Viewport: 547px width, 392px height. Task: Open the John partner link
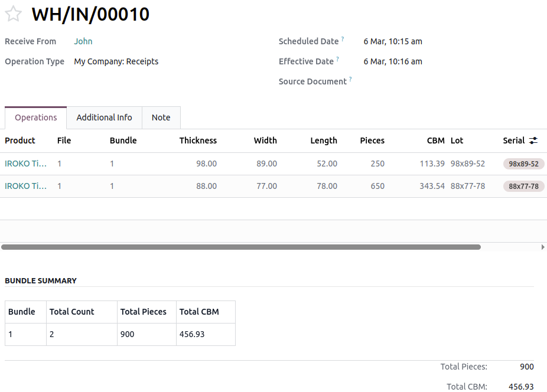[83, 41]
